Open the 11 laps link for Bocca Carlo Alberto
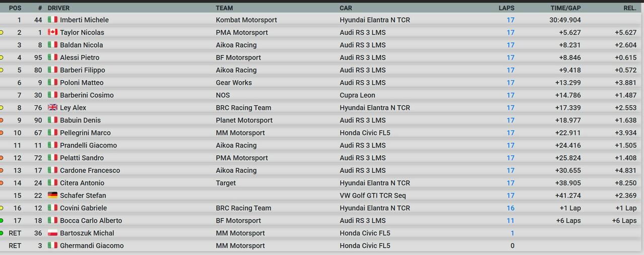Viewport: 644px width, 255px height. tap(510, 220)
